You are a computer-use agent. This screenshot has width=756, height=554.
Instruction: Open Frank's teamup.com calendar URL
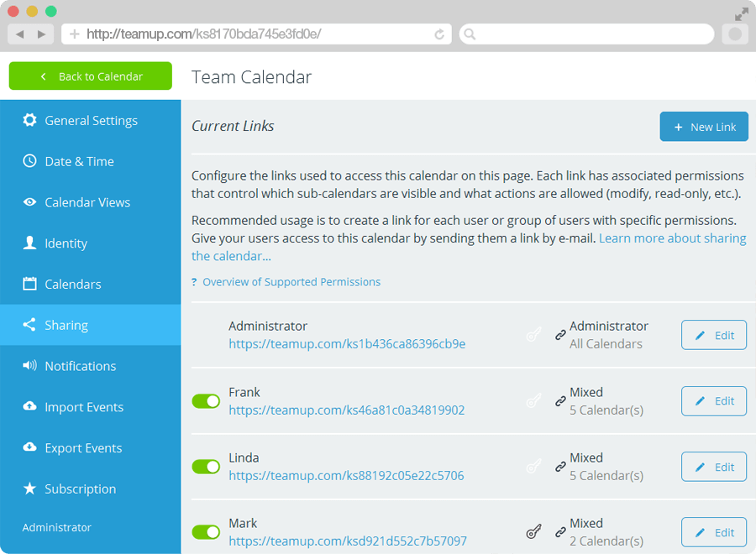[346, 410]
